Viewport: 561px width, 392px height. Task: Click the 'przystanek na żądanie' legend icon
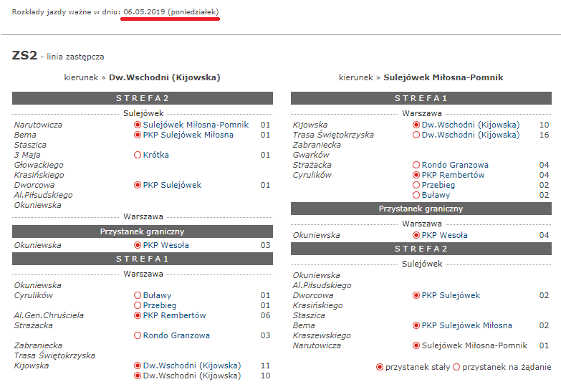pos(456,367)
